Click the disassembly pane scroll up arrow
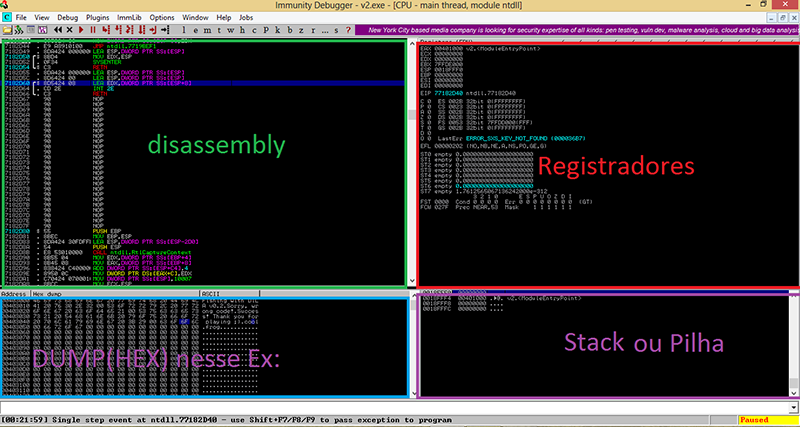The image size is (800, 427). [x=412, y=42]
